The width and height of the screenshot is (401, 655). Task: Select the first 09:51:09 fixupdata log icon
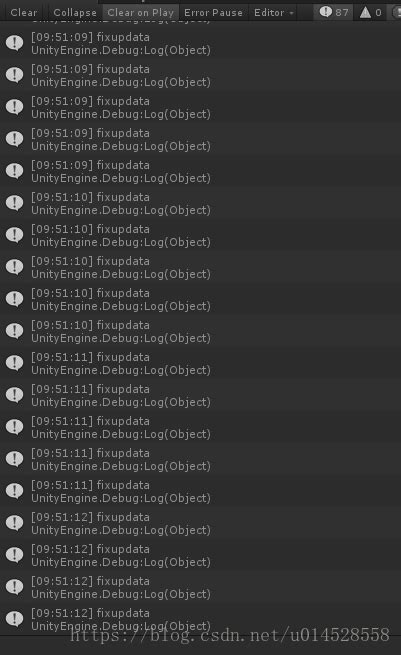(15, 43)
